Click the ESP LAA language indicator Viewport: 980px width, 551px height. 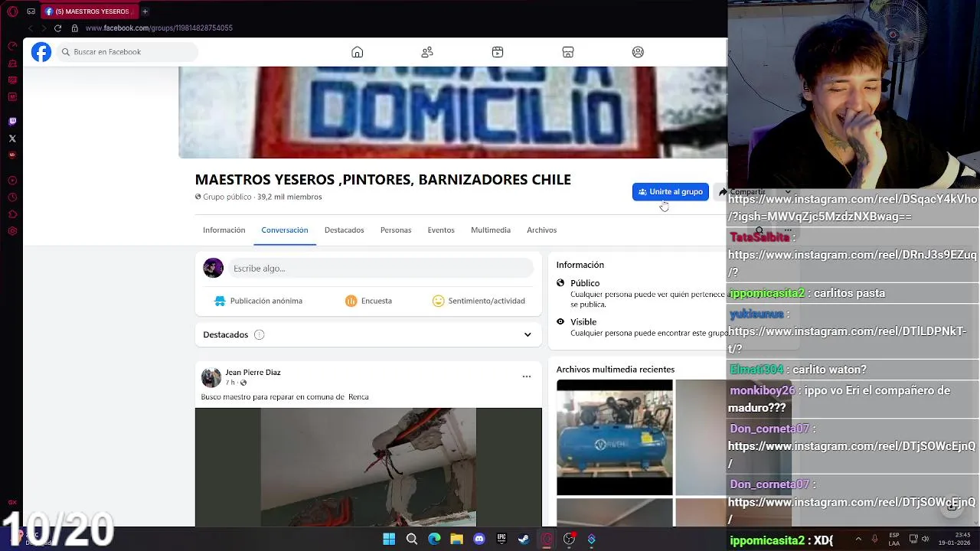pyautogui.click(x=894, y=539)
